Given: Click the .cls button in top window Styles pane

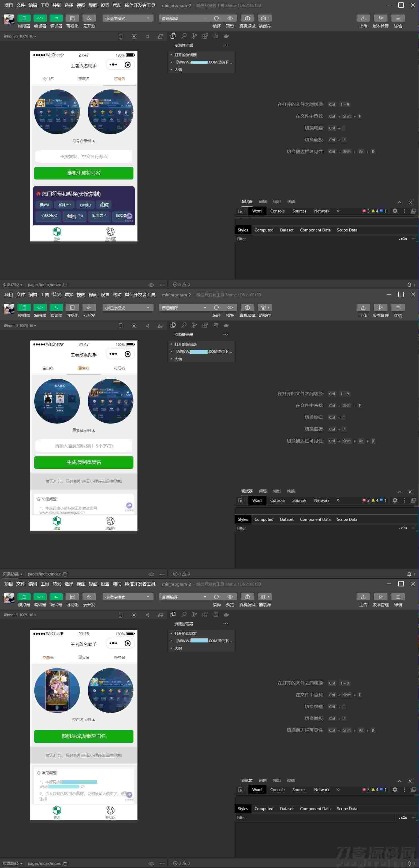Looking at the screenshot, I should (403, 239).
